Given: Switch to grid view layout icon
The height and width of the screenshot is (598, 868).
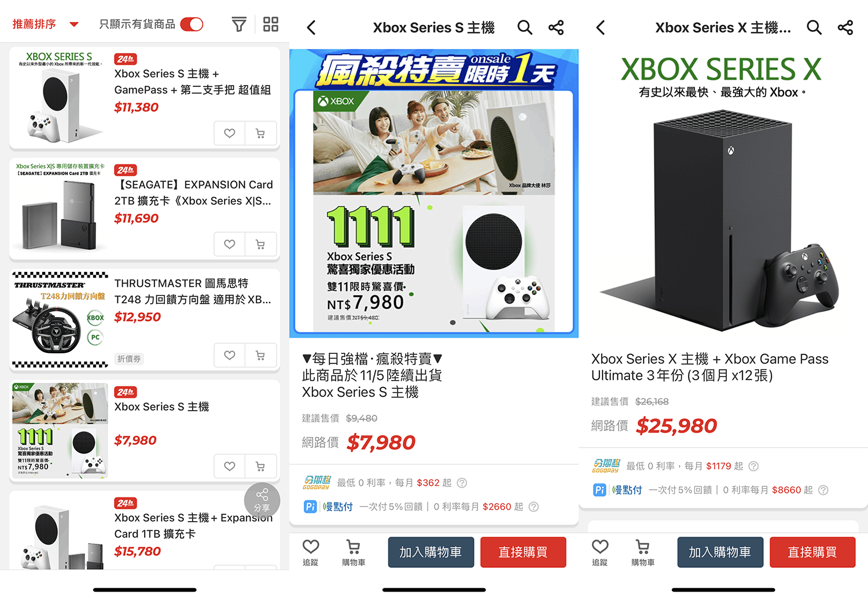Looking at the screenshot, I should pyautogui.click(x=271, y=24).
